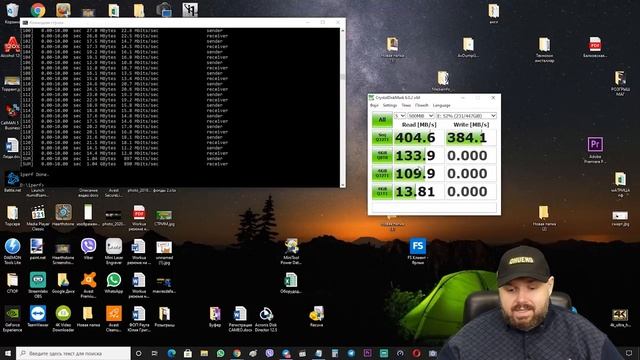Open the WhatsApp desktop shortcut
The image size is (640, 360).
(x=113, y=282)
